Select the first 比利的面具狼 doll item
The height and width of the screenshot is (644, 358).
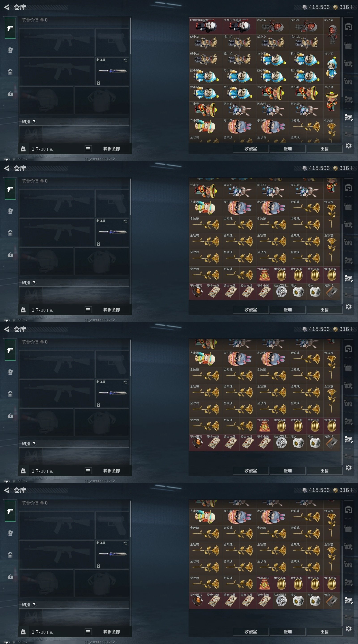pos(206,26)
